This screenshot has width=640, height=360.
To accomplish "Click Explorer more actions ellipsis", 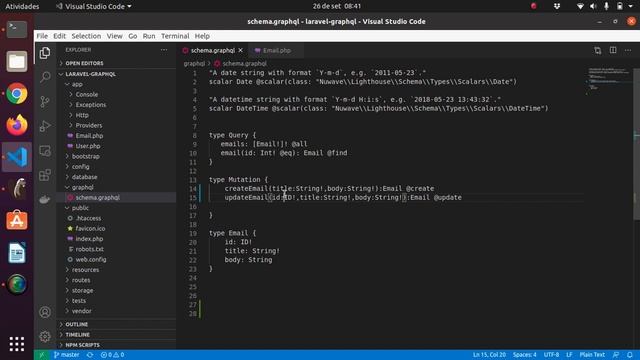I will point(164,50).
